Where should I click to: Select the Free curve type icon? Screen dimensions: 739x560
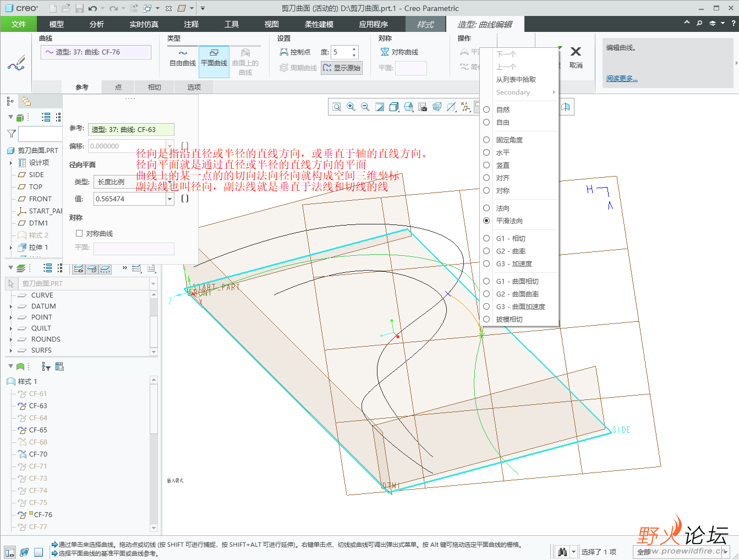(183, 53)
